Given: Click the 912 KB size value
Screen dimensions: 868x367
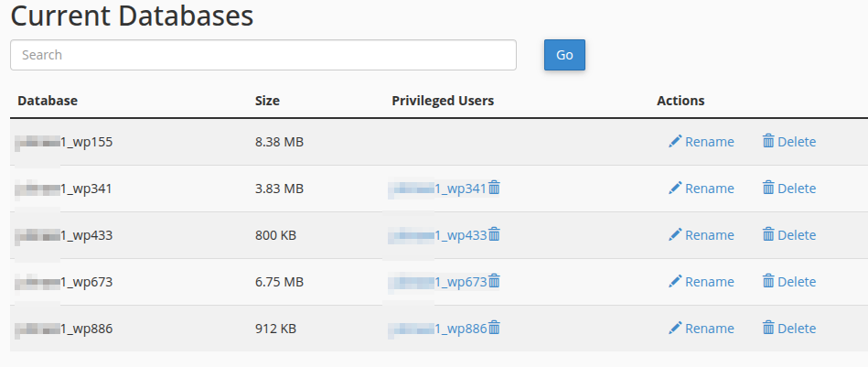Looking at the screenshot, I should [x=275, y=329].
